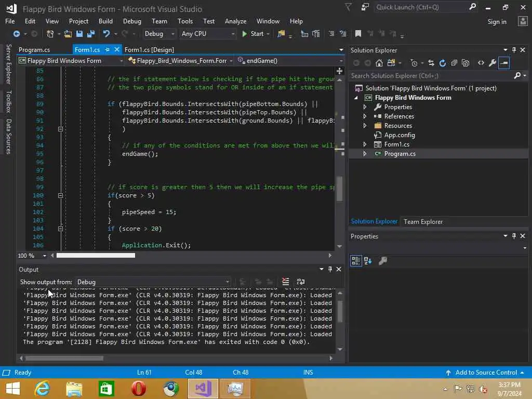Switch Properties panel to Alphabetical sort
The width and height of the screenshot is (532, 399).
pos(368,261)
